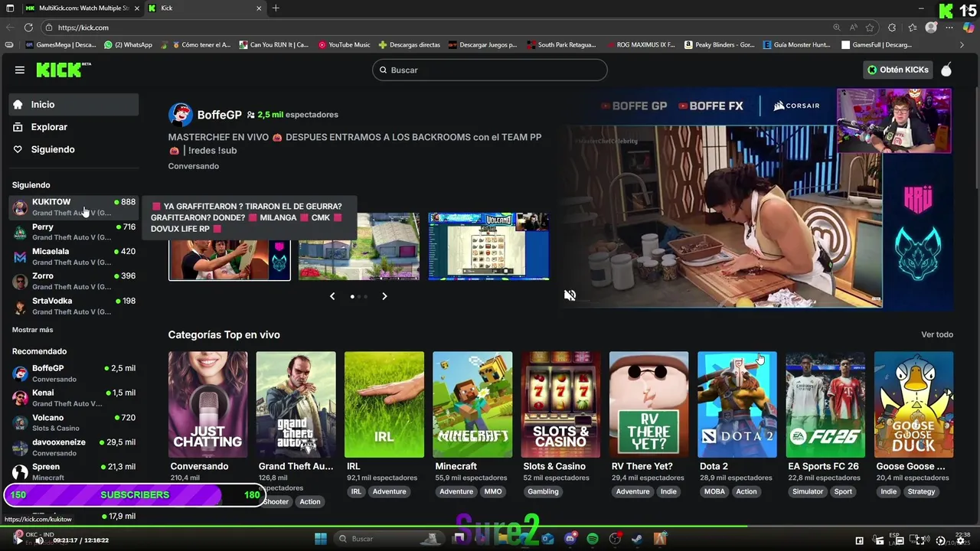Reload the page with refresh icon

coord(28,28)
